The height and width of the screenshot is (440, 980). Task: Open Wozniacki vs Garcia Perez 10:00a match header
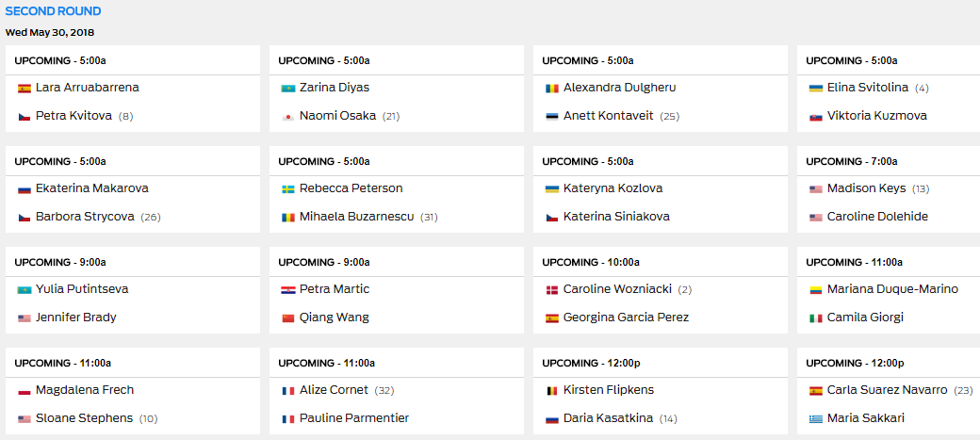pyautogui.click(x=660, y=262)
